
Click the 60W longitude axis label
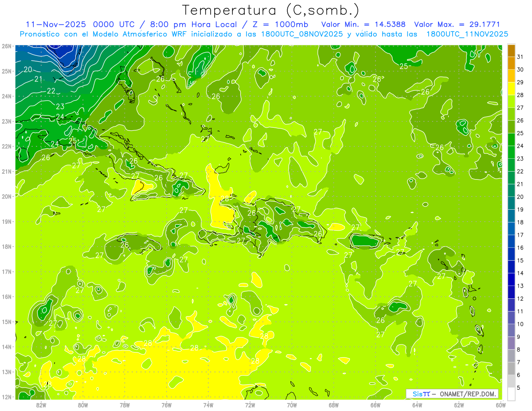(501, 405)
